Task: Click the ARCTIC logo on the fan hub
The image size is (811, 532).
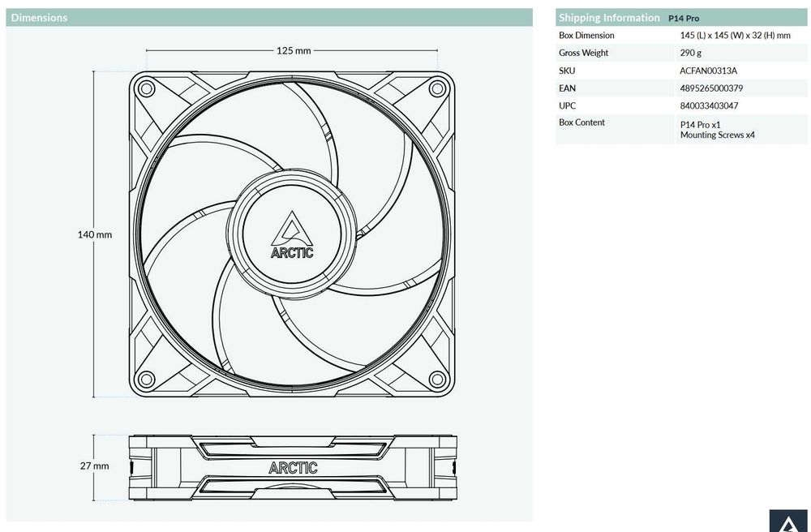Action: (x=292, y=234)
